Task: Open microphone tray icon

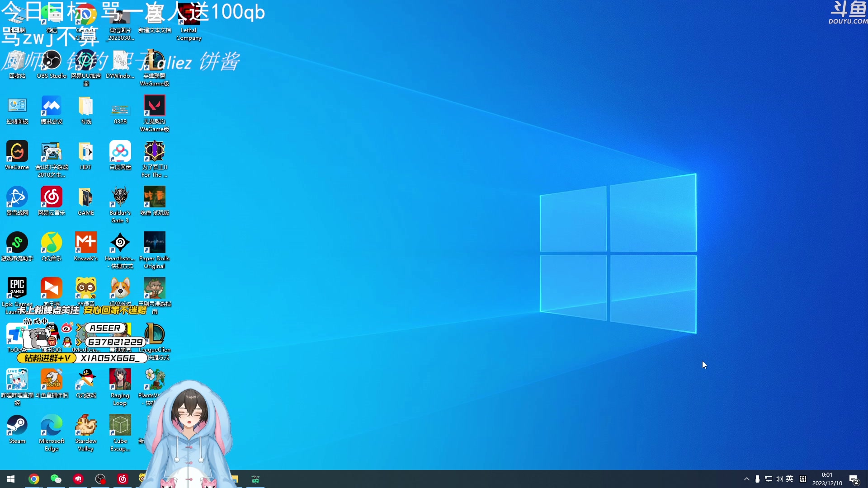Action: click(758, 479)
